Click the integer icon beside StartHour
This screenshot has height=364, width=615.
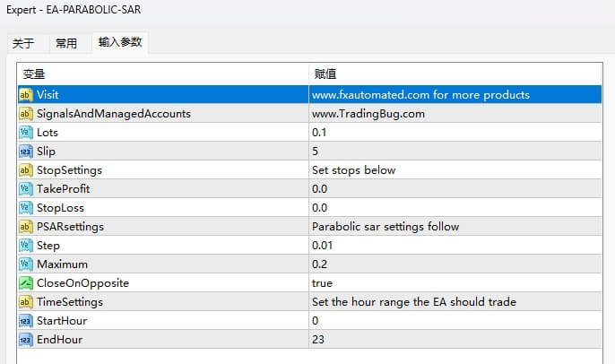tap(25, 321)
